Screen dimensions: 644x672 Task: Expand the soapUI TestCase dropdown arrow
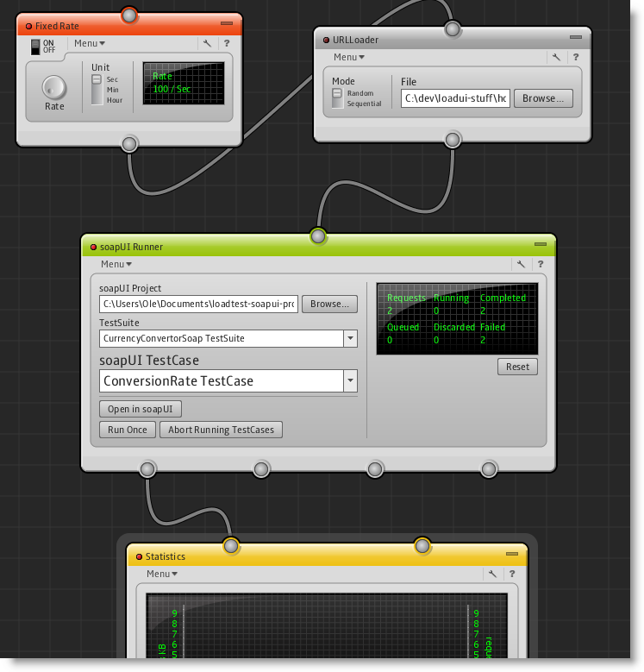coord(350,380)
